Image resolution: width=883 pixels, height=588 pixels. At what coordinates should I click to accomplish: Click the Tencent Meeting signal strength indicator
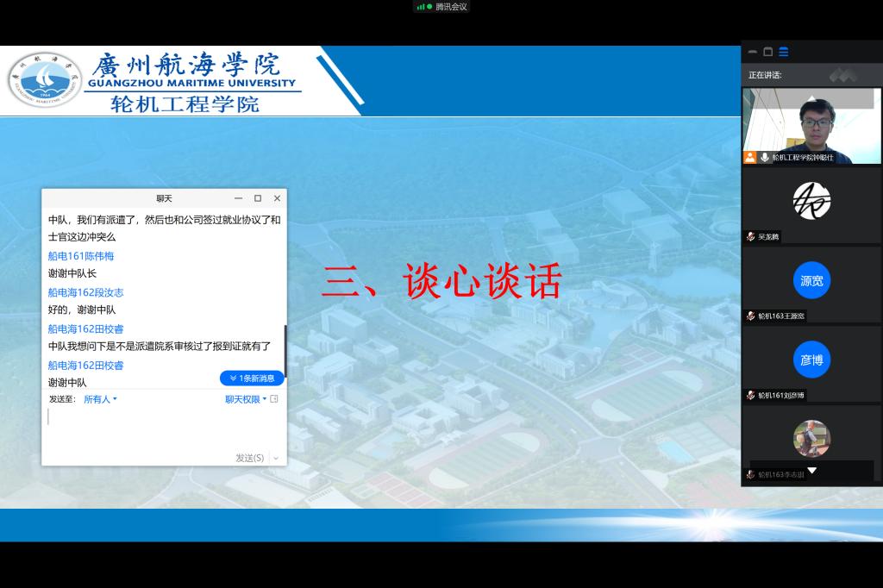pyautogui.click(x=423, y=7)
